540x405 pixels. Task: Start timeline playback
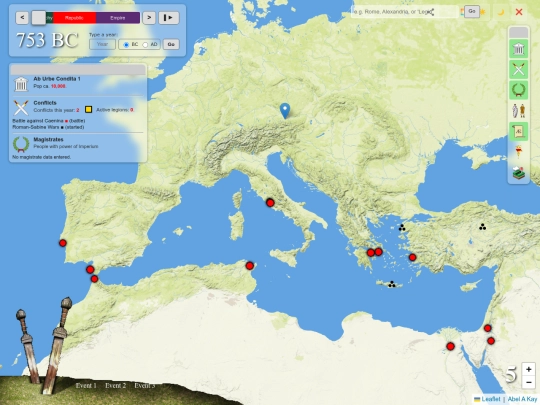coord(169,18)
